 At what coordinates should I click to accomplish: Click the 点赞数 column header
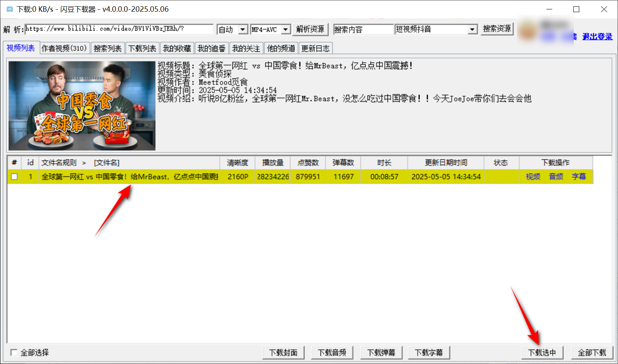(308, 162)
